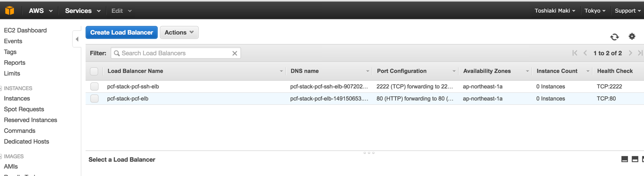644x176 pixels.
Task: Open the Support menu
Action: tap(627, 11)
